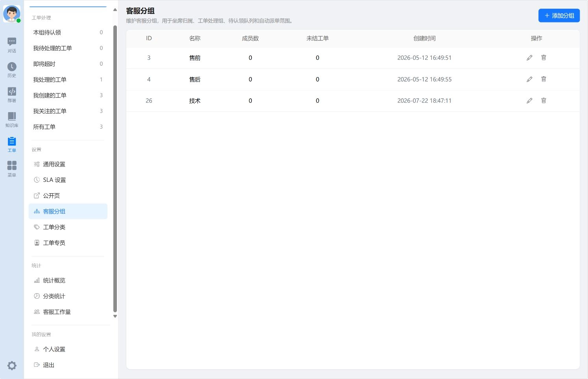
Task: Click the 售前 group name
Action: tap(195, 58)
